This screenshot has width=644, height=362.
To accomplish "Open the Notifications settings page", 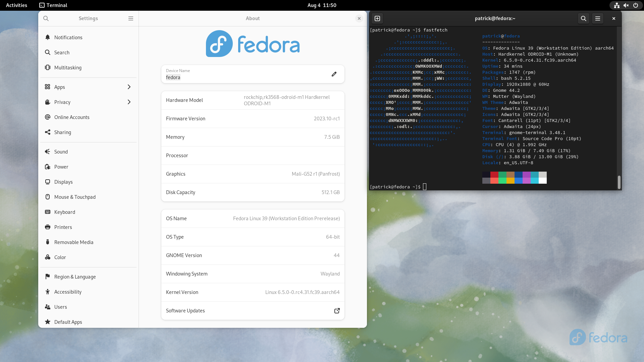I will tap(89, 37).
